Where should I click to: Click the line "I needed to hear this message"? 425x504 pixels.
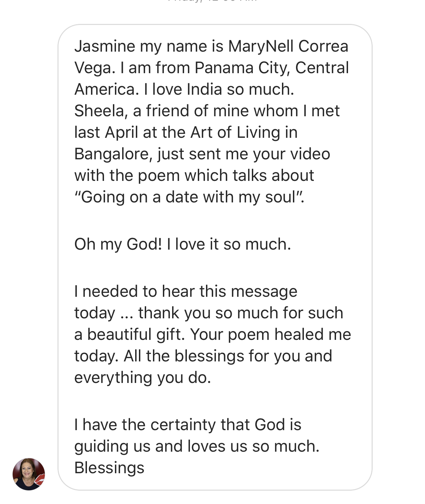coord(185,291)
